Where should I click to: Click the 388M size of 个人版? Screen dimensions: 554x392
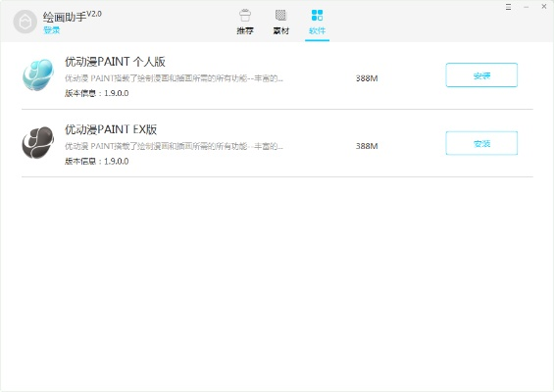pyautogui.click(x=367, y=78)
